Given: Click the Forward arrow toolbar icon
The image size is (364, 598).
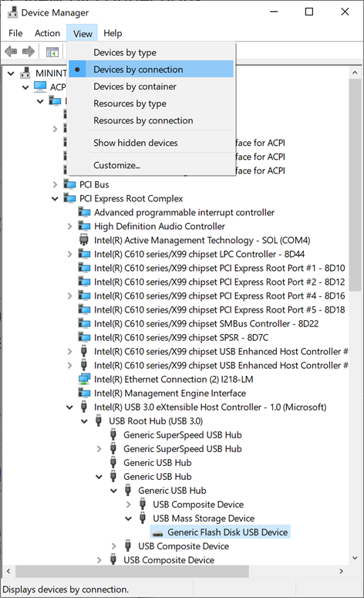Looking at the screenshot, I should [29, 51].
